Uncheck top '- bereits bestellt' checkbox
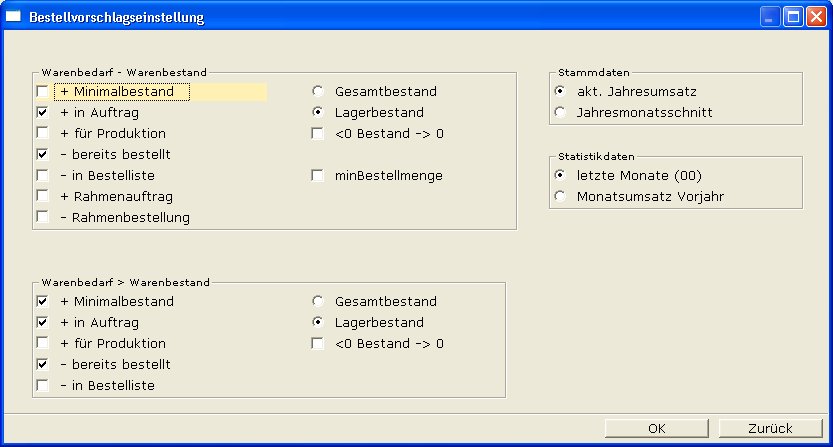This screenshot has width=833, height=447. pyautogui.click(x=43, y=154)
